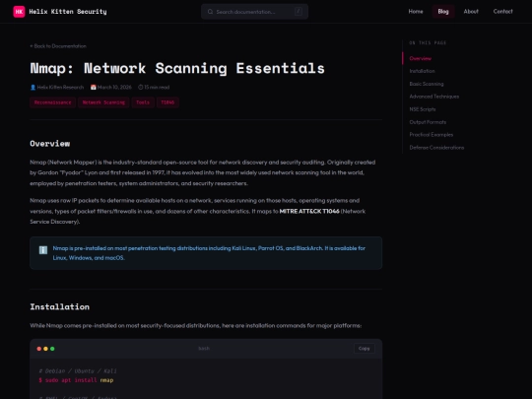Screen dimensions: 532x399
Task: Copy the bash code block
Action: coord(365,349)
